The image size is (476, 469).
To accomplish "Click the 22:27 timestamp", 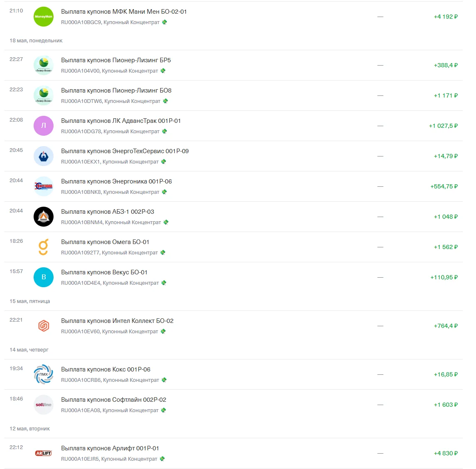I will pyautogui.click(x=16, y=59).
